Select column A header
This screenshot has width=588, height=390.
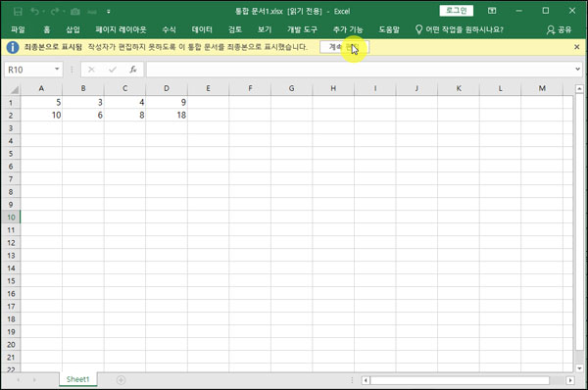[41, 88]
